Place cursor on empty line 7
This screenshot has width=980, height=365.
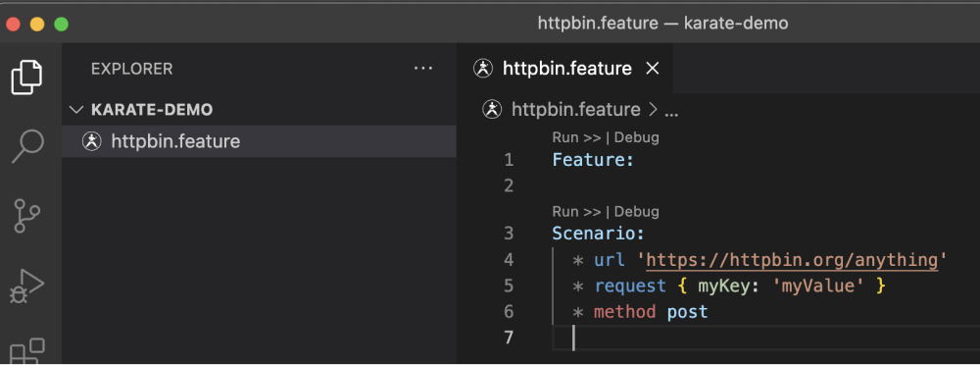pos(765,339)
